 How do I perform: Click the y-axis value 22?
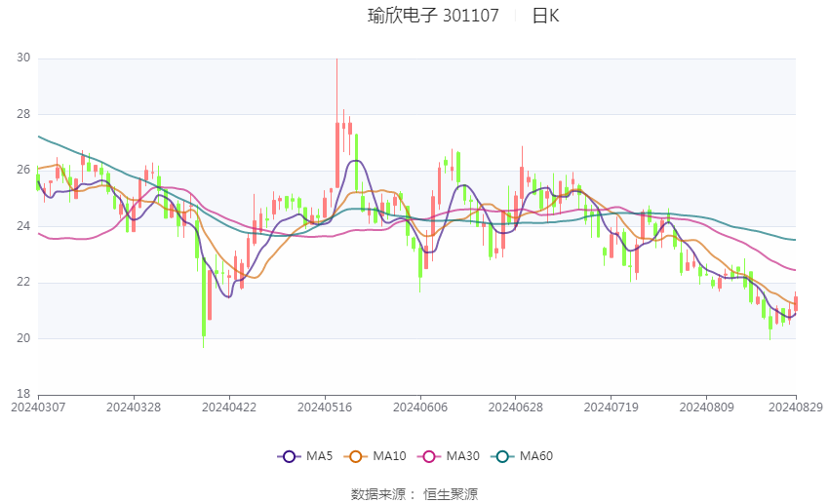click(23, 282)
